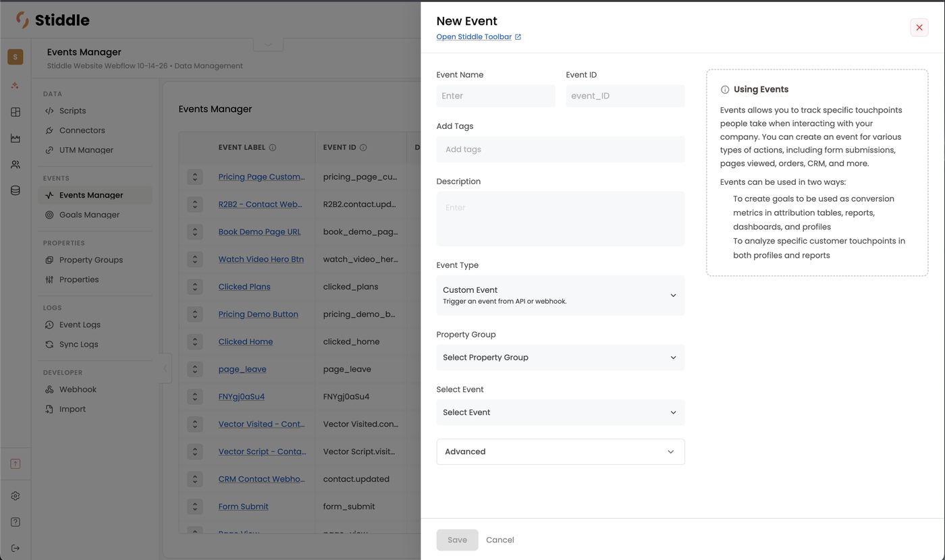Select Goals Manager in the sidebar
Screen dimensions: 945x560
coord(89,215)
